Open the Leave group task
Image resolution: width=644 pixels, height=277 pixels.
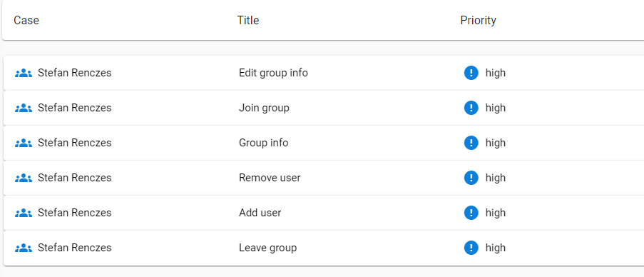pos(324,248)
